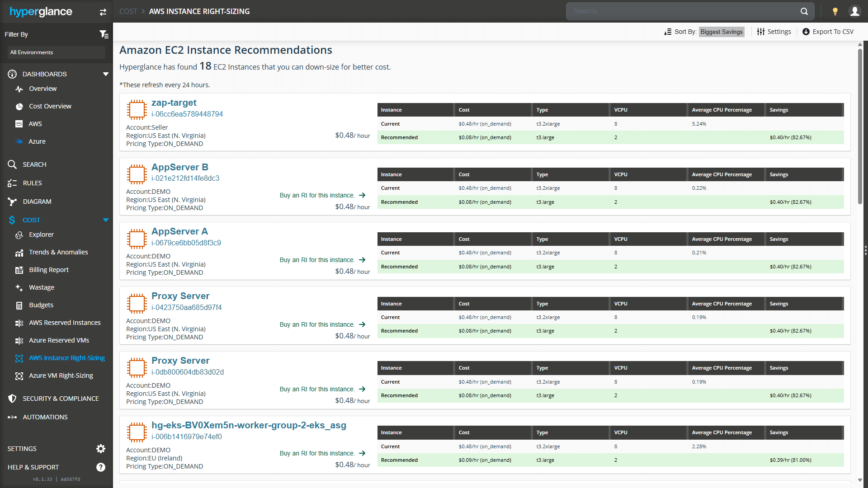Open the lightbulb tips icon
The image size is (868, 488).
(x=835, y=11)
